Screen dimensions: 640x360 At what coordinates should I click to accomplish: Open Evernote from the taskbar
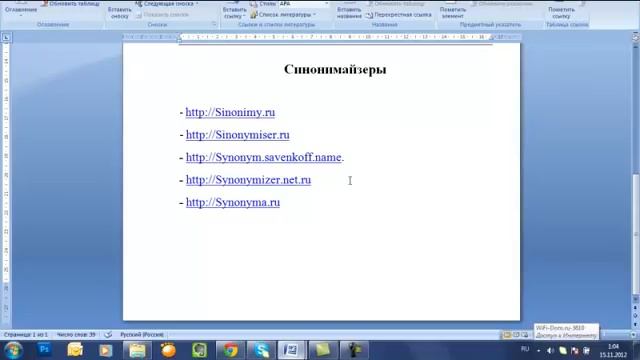tap(200, 350)
